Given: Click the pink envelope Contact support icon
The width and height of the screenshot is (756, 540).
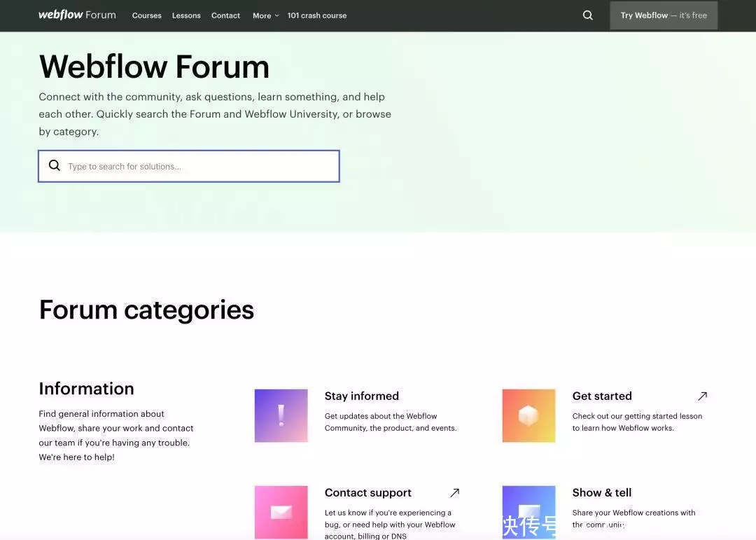Looking at the screenshot, I should [x=281, y=512].
